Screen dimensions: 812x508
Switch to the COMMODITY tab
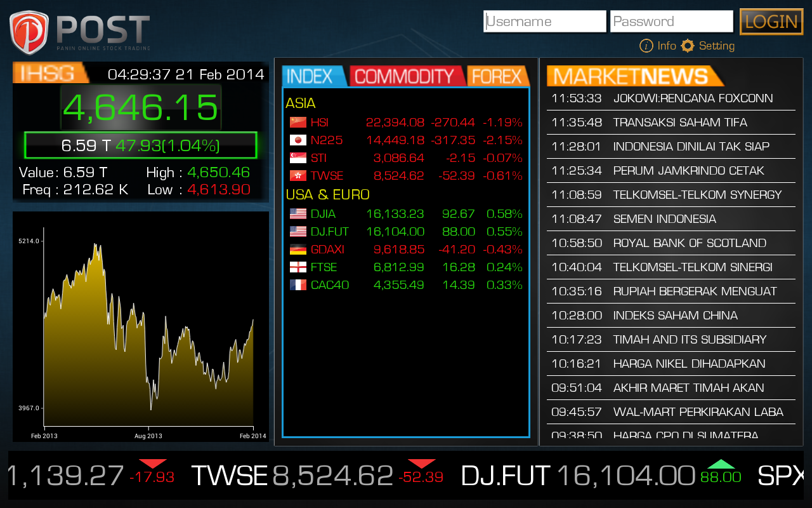pyautogui.click(x=407, y=76)
